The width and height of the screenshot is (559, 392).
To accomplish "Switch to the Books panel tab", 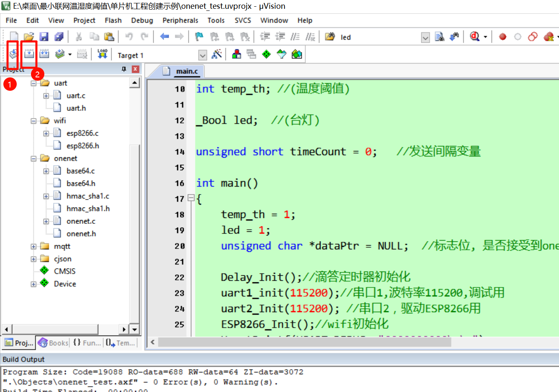I will [x=53, y=343].
